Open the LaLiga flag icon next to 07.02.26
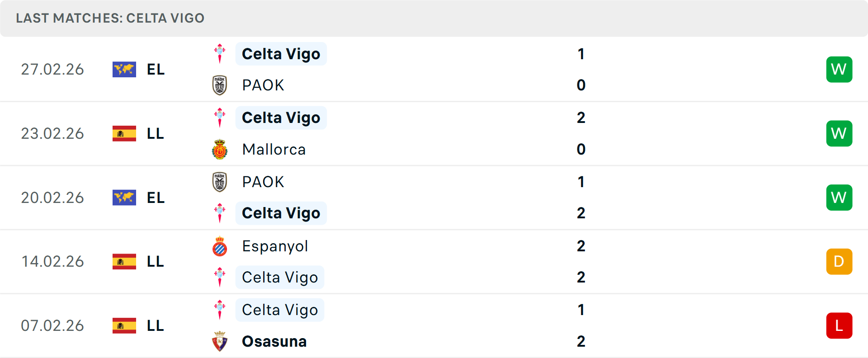This screenshot has height=358, width=868. pyautogui.click(x=124, y=326)
